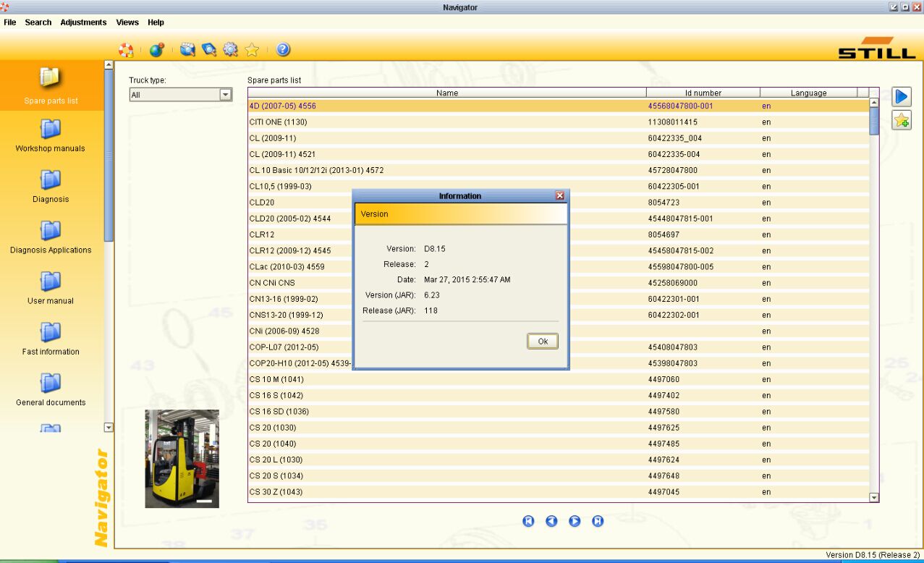Click Id number 4497625
Image resolution: width=924 pixels, height=563 pixels.
pyautogui.click(x=664, y=428)
